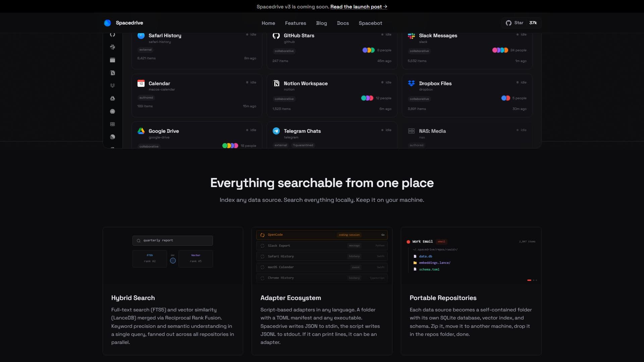Click the GitHub Star button

(521, 23)
